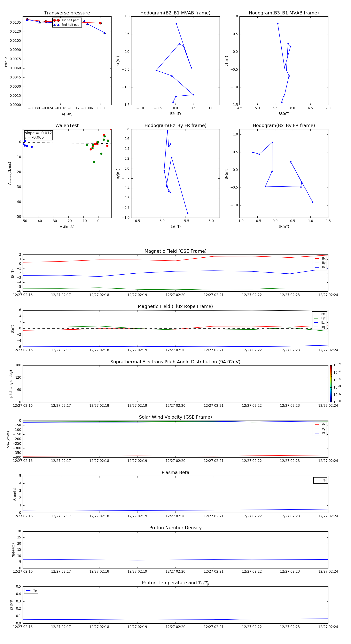351x644 pixels.
Task: Click the βp legend in the Plasma Beta plot
Action: (x=320, y=480)
